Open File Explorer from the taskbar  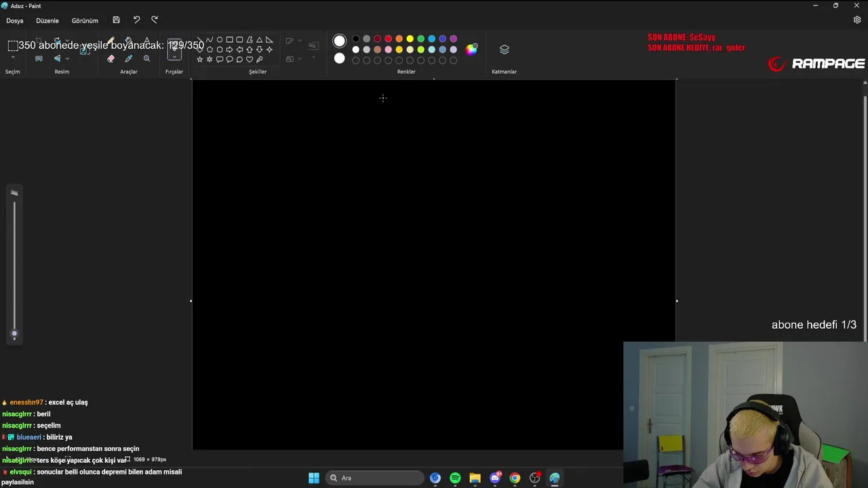(x=475, y=478)
